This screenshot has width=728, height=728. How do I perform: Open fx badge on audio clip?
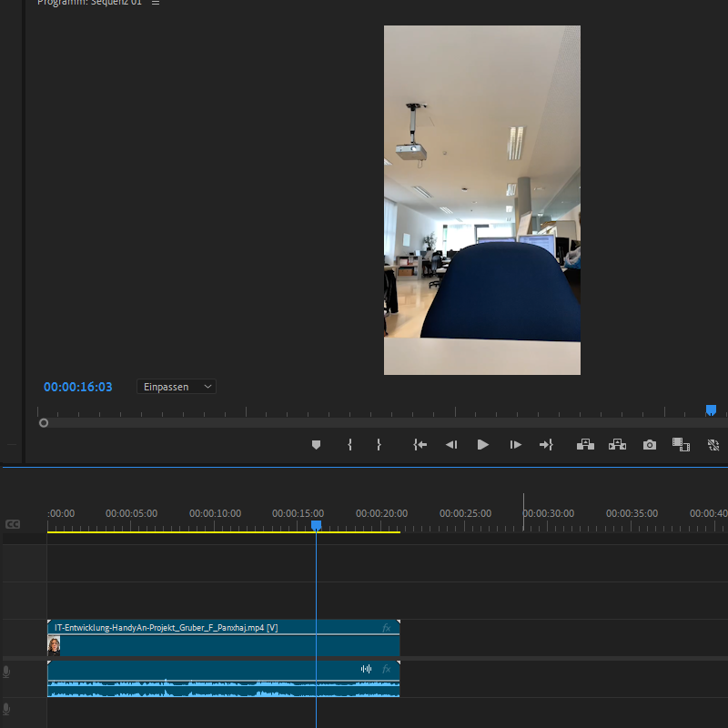pyautogui.click(x=386, y=669)
